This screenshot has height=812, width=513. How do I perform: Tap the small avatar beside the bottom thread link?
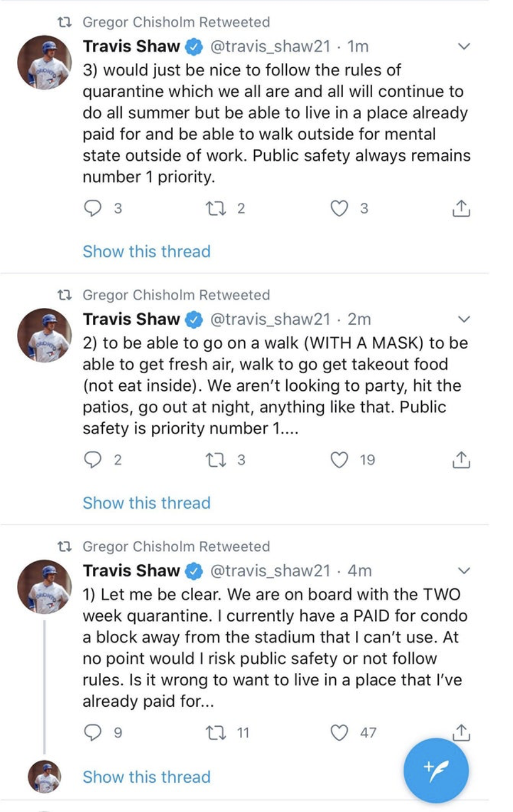click(x=44, y=776)
